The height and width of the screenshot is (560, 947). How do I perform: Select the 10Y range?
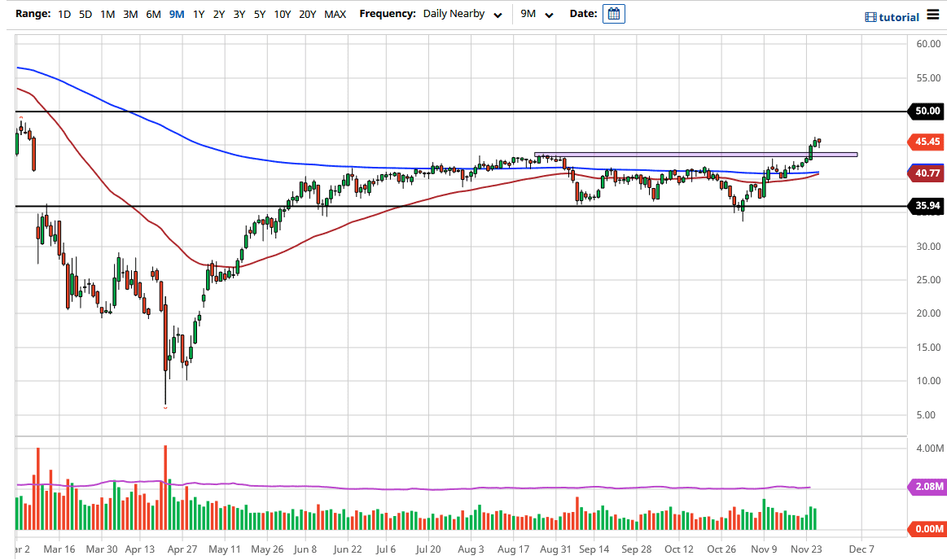tap(283, 14)
